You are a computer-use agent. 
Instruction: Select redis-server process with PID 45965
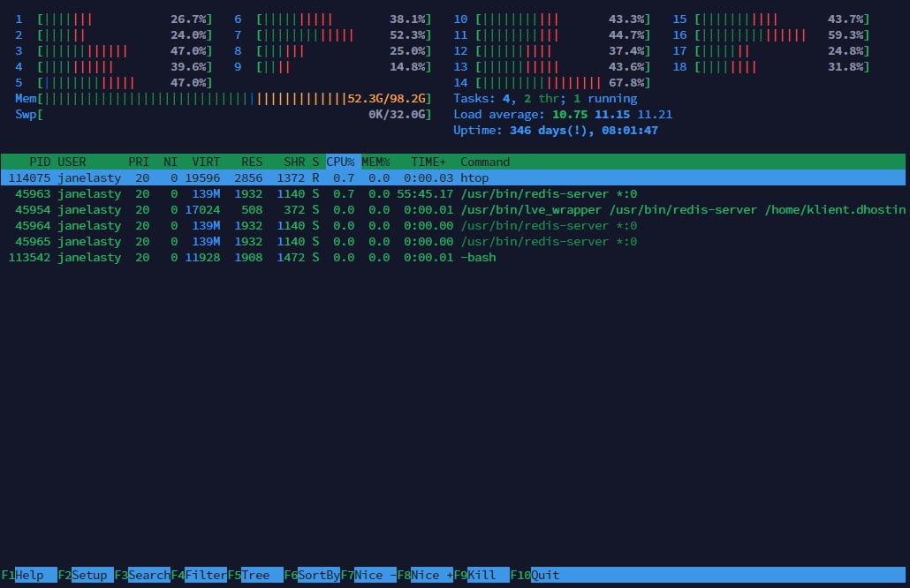453,242
